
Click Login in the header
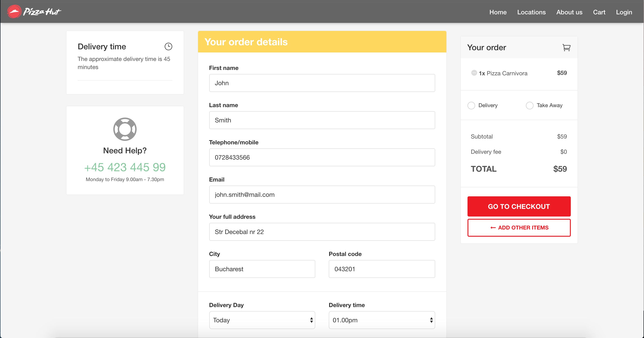pyautogui.click(x=624, y=12)
